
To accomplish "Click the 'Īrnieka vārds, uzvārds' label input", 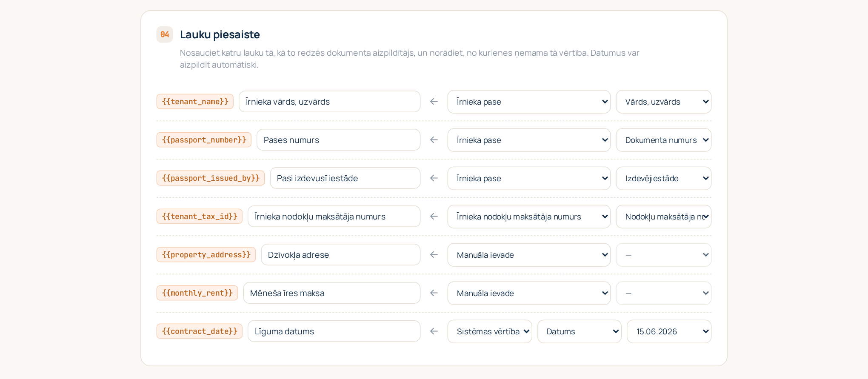I will (x=329, y=102).
